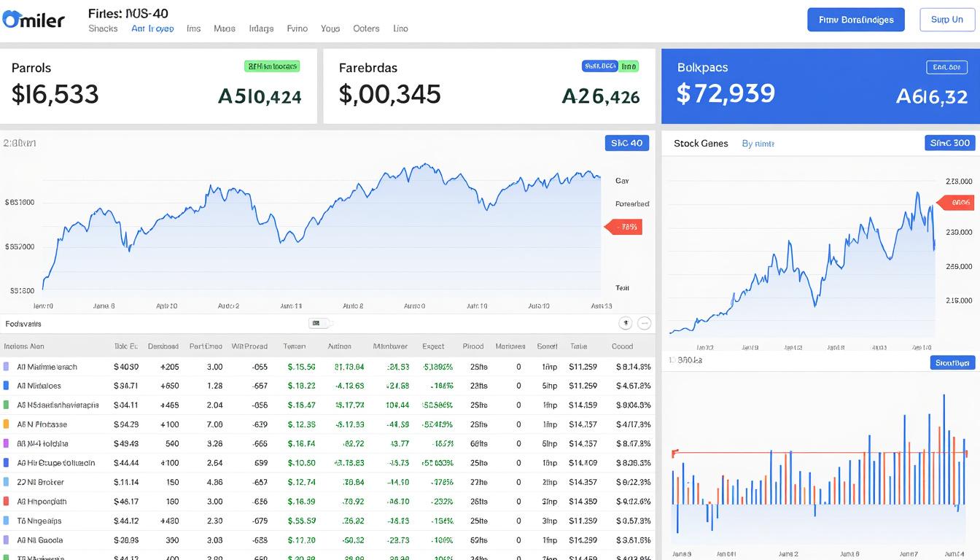The image size is (980, 560).
Task: Click the outlined badge on the Bolkpacs card
Action: [x=946, y=67]
